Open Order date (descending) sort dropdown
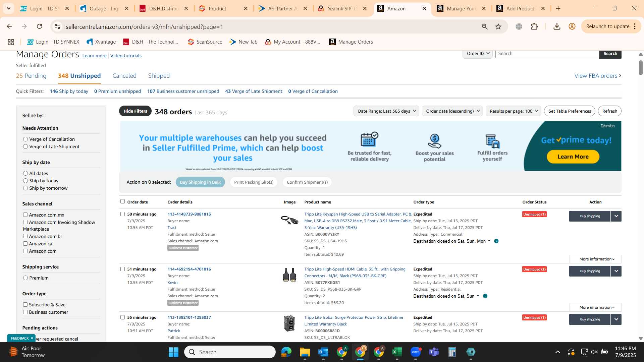 pyautogui.click(x=452, y=111)
